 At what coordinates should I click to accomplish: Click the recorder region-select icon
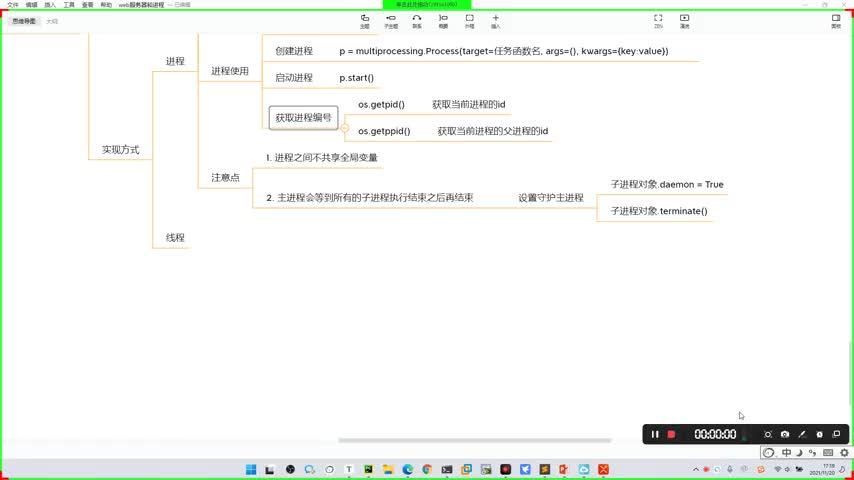click(x=767, y=434)
